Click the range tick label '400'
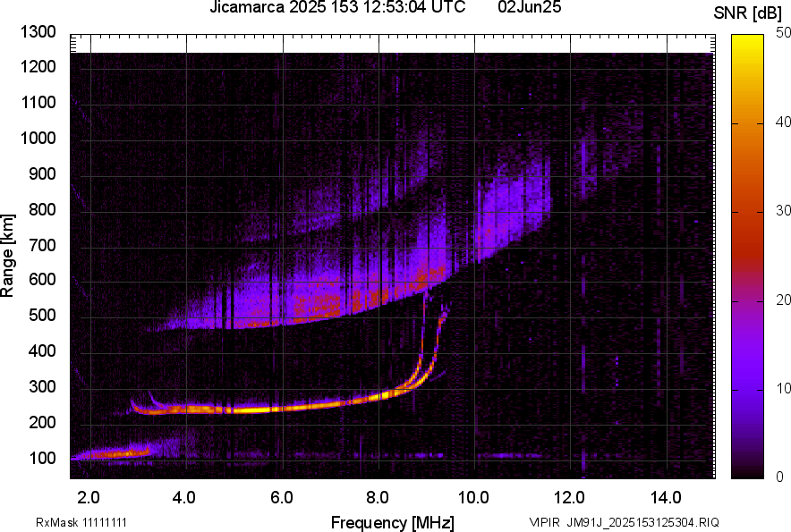The width and height of the screenshot is (791, 532). (x=42, y=350)
